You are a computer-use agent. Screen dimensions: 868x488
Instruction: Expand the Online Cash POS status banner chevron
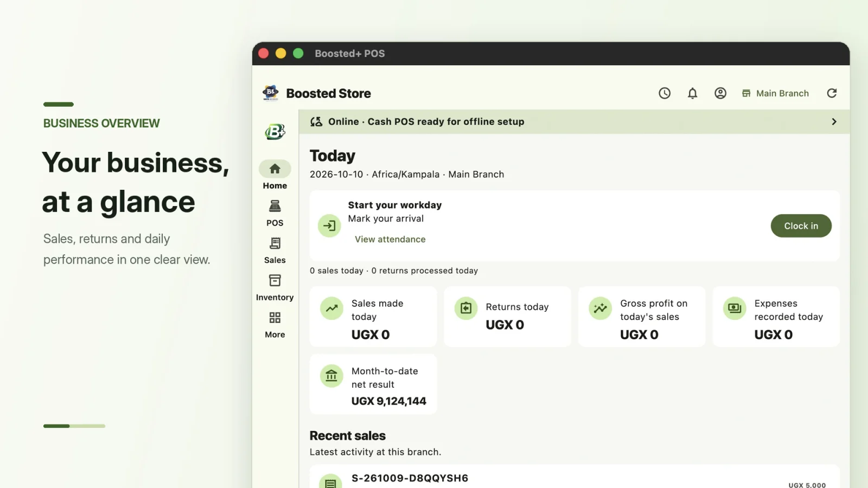click(834, 121)
